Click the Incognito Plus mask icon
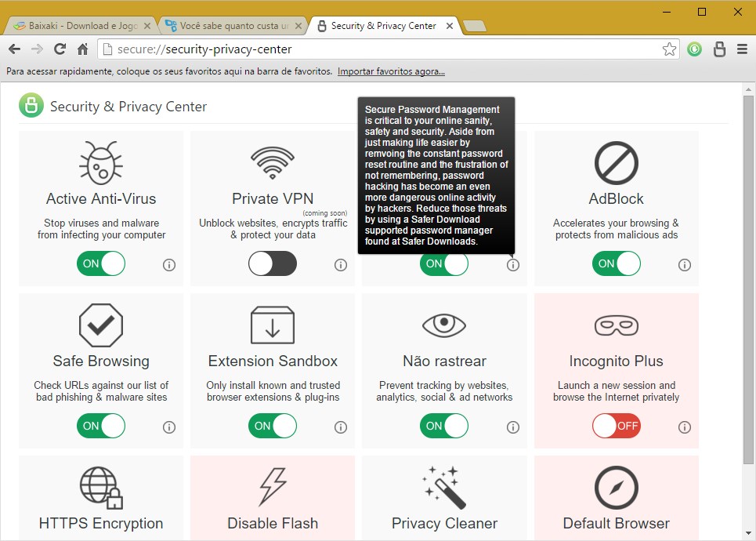 click(617, 325)
